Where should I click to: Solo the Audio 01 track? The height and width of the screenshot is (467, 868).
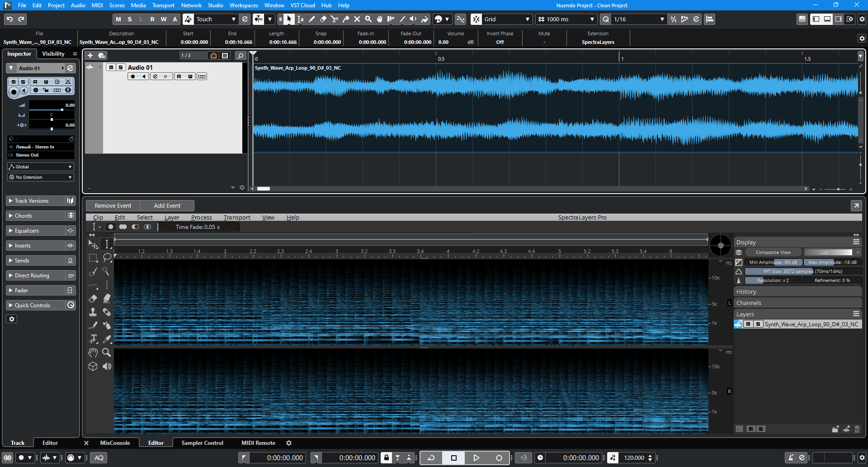pos(121,67)
